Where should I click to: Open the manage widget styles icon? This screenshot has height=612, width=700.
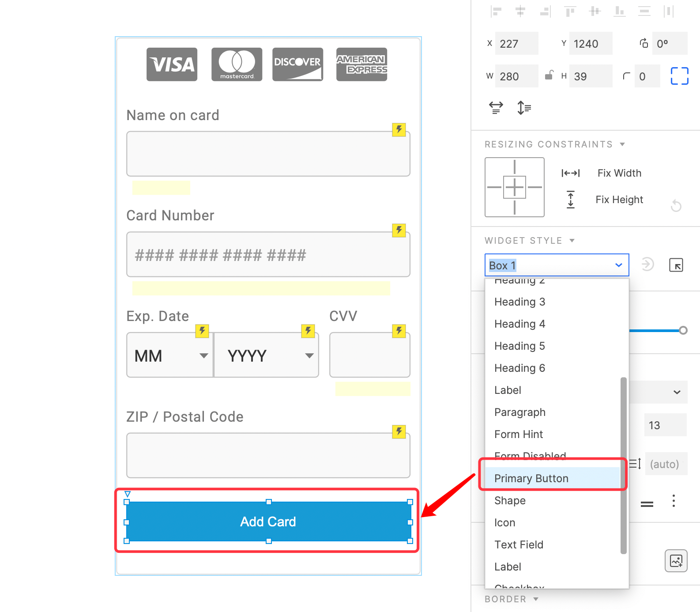point(676,265)
